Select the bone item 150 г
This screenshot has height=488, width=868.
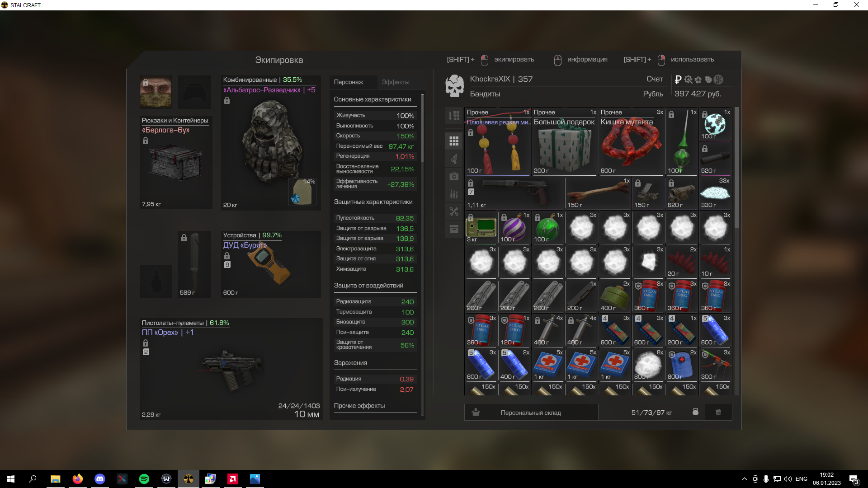pos(598,193)
